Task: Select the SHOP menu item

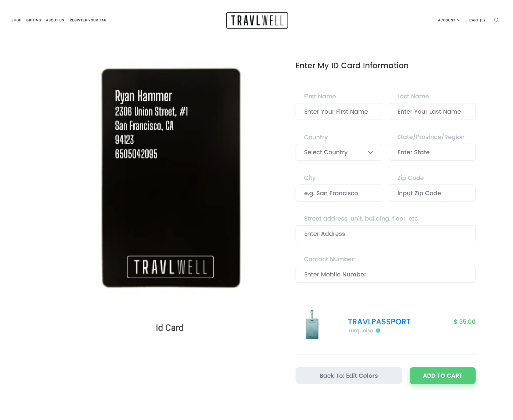Action: [x=16, y=20]
